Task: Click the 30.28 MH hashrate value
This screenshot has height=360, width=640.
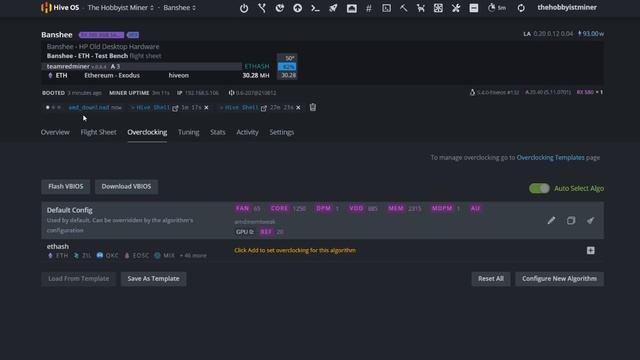Action: tap(256, 76)
